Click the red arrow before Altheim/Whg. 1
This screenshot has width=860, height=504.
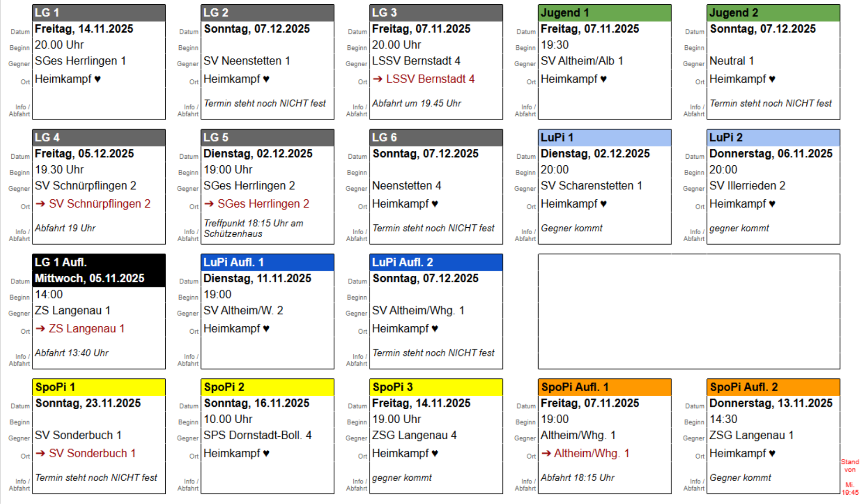click(x=546, y=453)
